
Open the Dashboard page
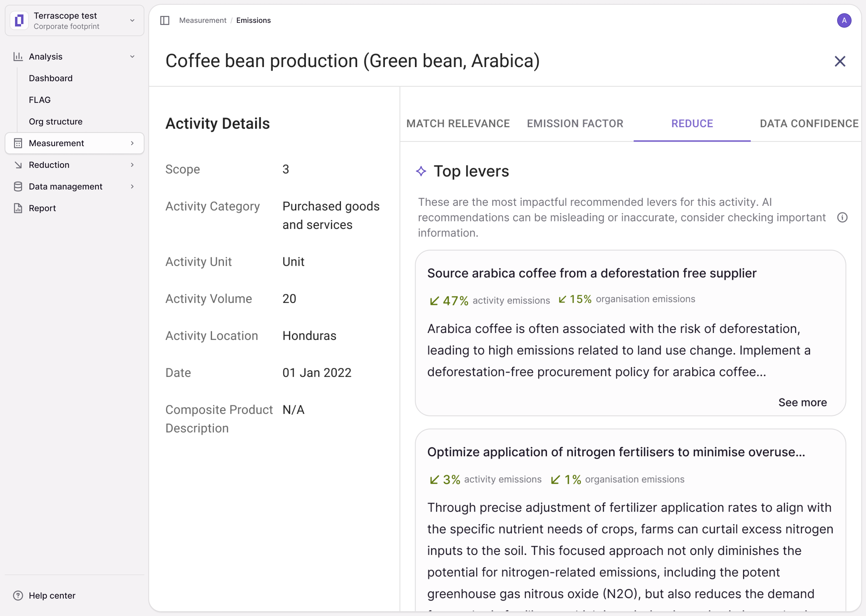51,78
